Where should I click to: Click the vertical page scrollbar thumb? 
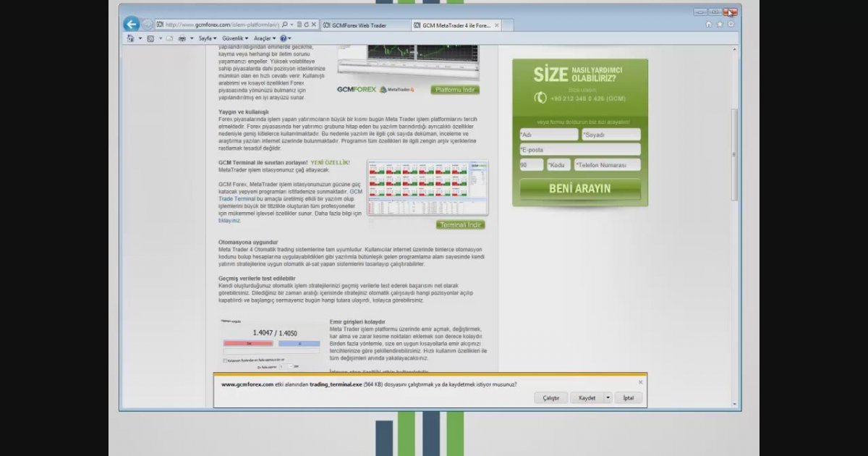coord(735,156)
